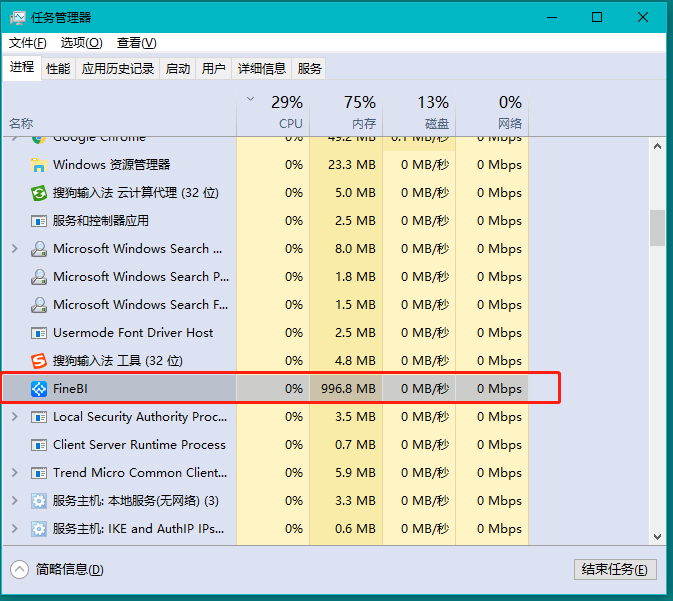
Task: Select the Windows 资源管理器 row name
Action: tap(112, 165)
